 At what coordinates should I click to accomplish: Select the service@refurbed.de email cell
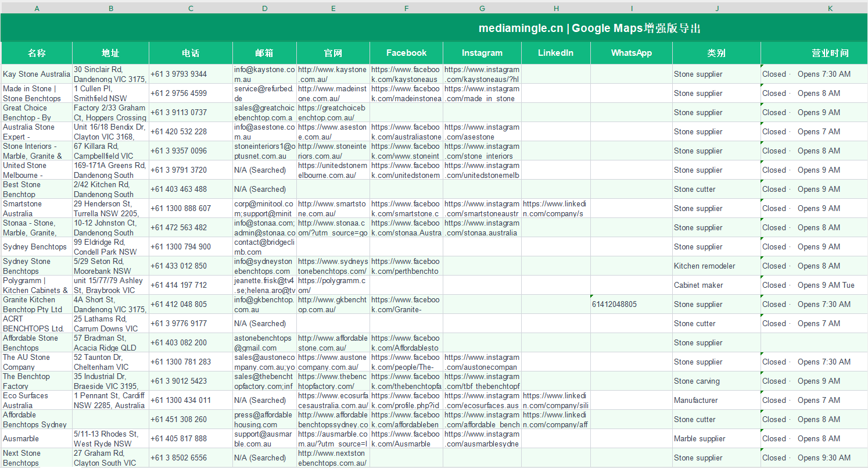[264, 93]
